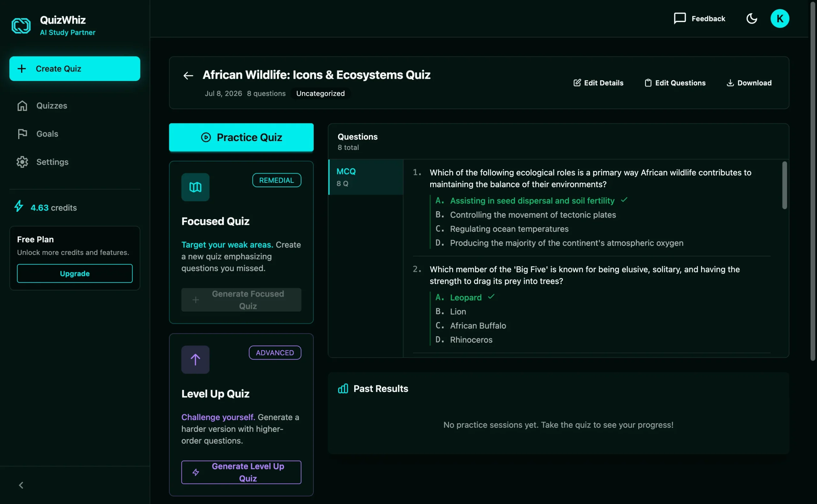
Task: Click the Uncategorized category tag
Action: pyautogui.click(x=320, y=93)
